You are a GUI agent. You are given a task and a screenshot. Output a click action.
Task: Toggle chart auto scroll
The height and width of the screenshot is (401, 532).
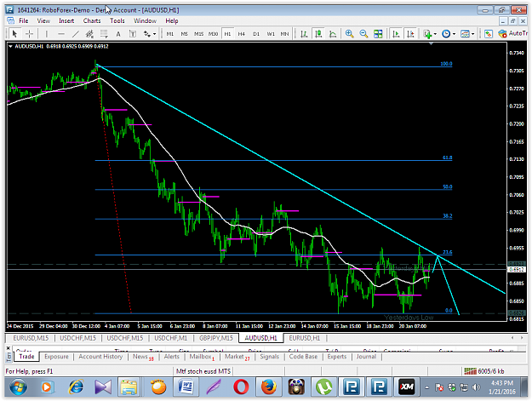point(396,33)
